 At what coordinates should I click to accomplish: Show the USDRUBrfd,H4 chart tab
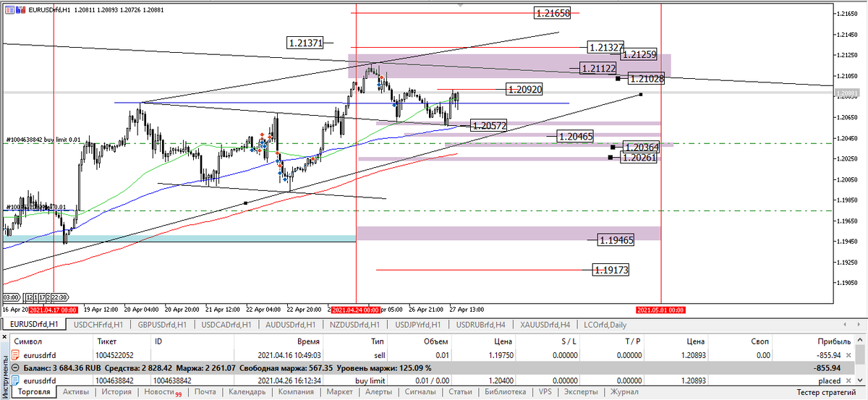click(482, 325)
